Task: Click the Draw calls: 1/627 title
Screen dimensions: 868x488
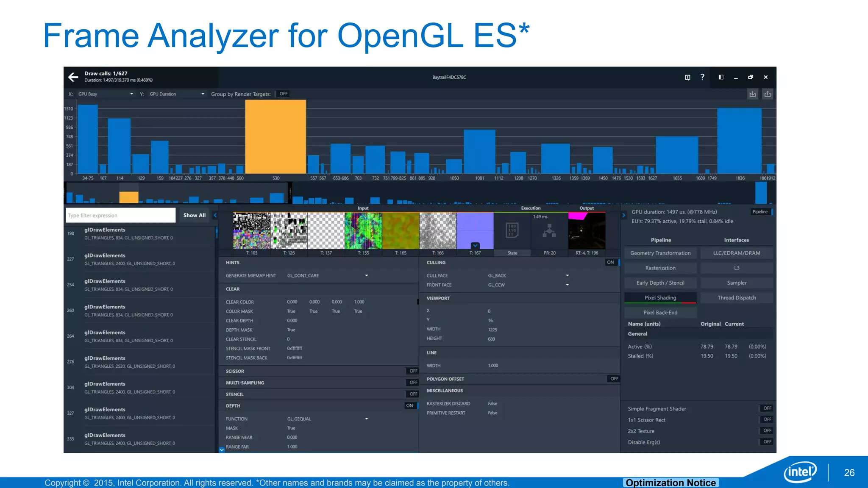Action: (x=106, y=73)
